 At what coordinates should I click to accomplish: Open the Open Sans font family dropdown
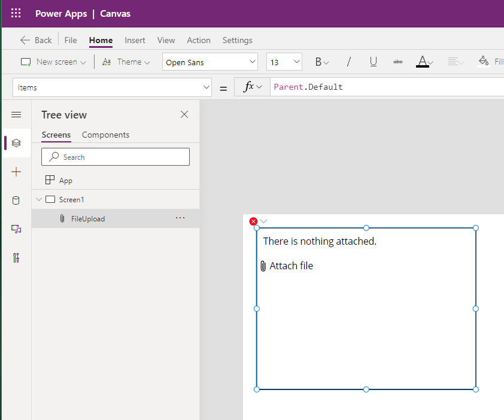210,62
